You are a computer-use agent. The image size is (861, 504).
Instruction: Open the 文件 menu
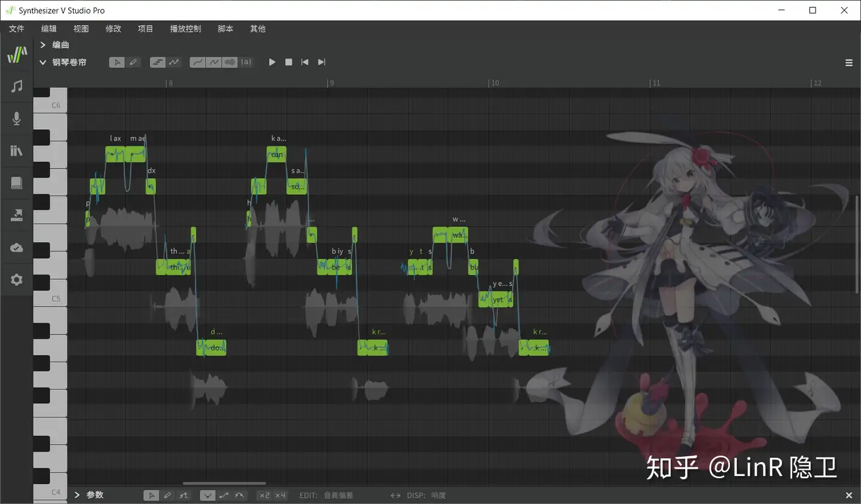(x=17, y=29)
